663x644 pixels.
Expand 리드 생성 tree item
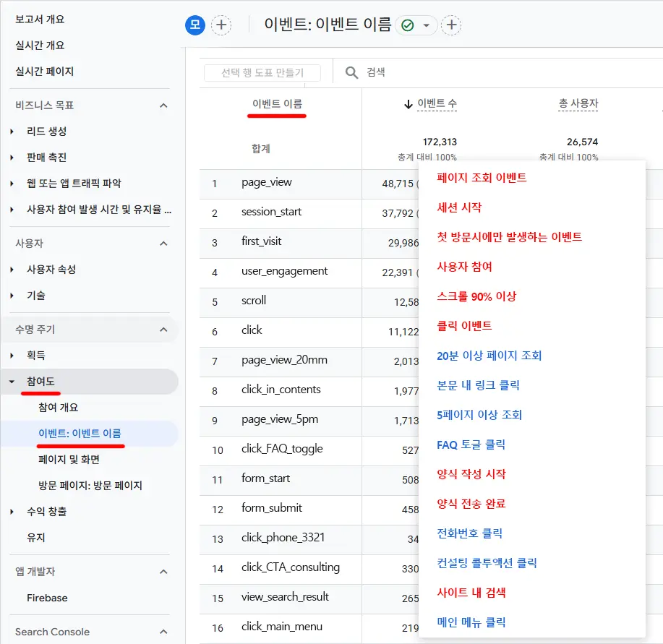tap(12, 132)
